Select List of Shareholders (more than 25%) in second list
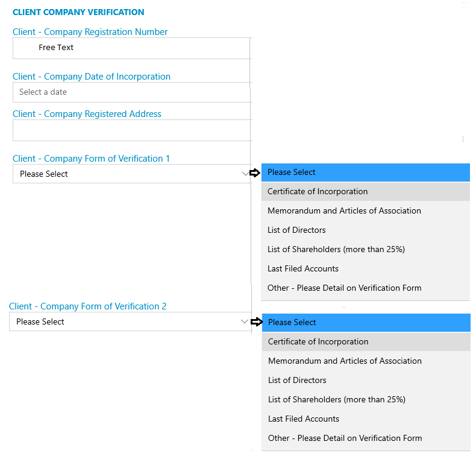Viewport: 476px width, 459px height. point(366,399)
